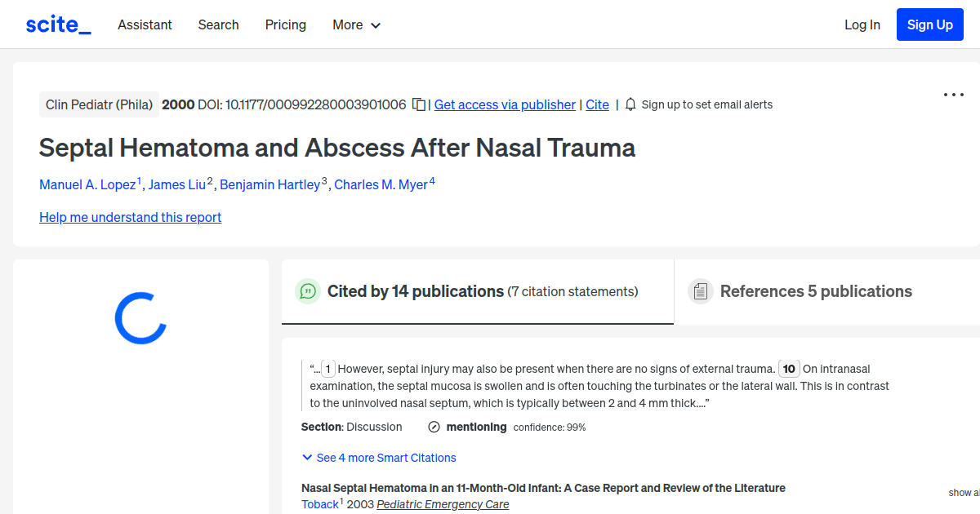The width and height of the screenshot is (980, 514).
Task: Select Pricing in the top navigation
Action: (285, 24)
